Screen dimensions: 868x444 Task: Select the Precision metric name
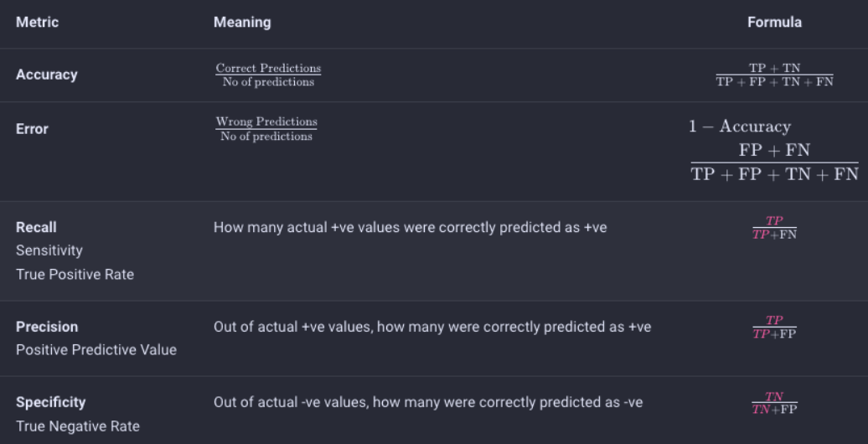[47, 328]
